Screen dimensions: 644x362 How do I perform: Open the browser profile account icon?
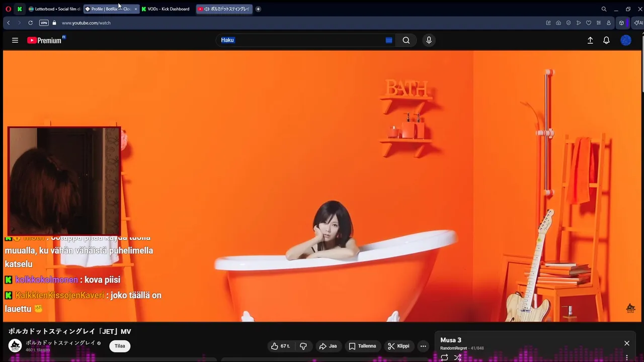coord(608,23)
